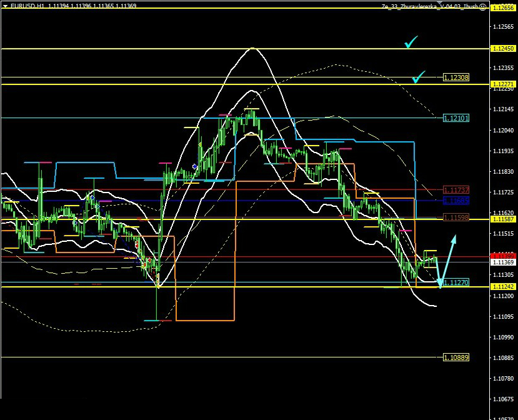Click the red 1.11399 price tag
Viewport: 518px width, 420px height.
(503, 256)
